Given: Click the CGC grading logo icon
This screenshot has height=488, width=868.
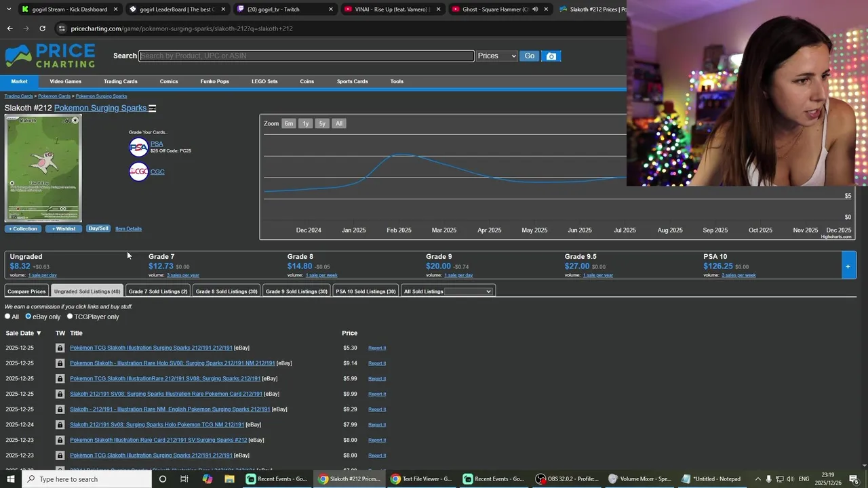Looking at the screenshot, I should click(138, 171).
